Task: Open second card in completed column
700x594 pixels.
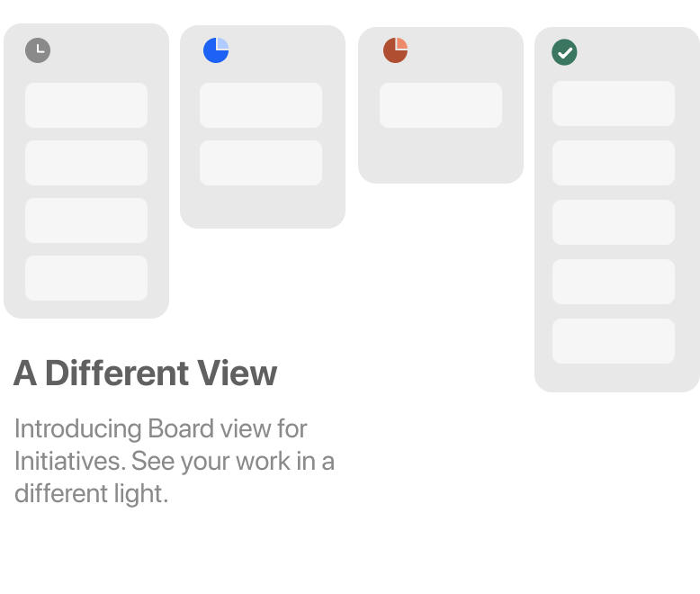Action: [614, 163]
